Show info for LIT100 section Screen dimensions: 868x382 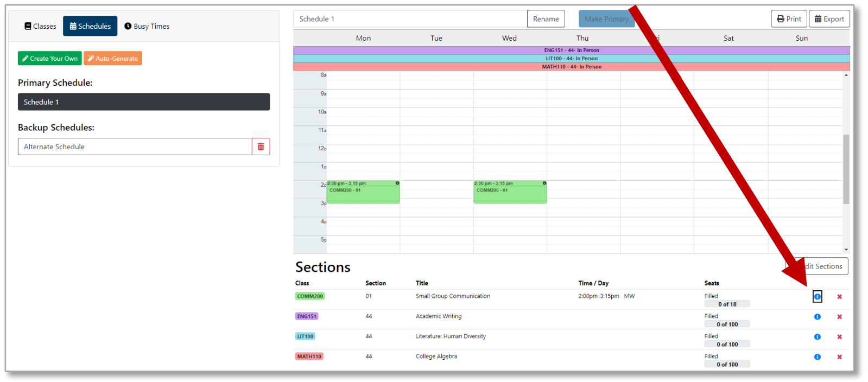(817, 337)
